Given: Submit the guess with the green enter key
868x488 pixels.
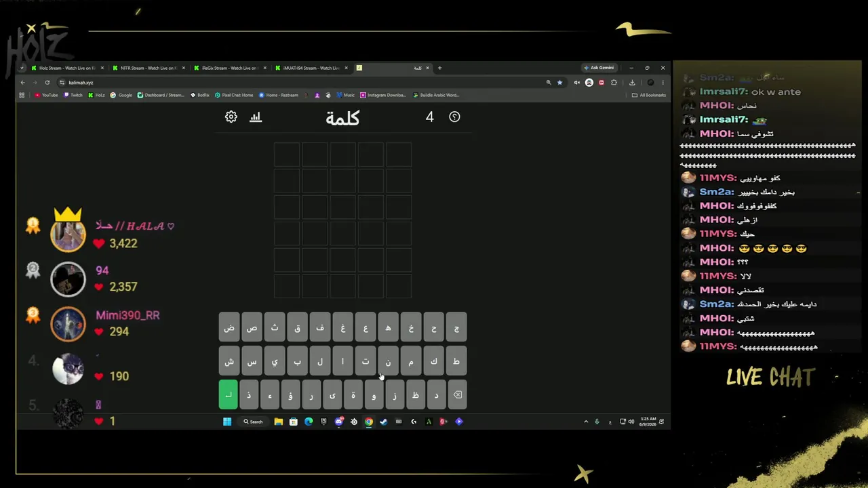Looking at the screenshot, I should pyautogui.click(x=229, y=394).
